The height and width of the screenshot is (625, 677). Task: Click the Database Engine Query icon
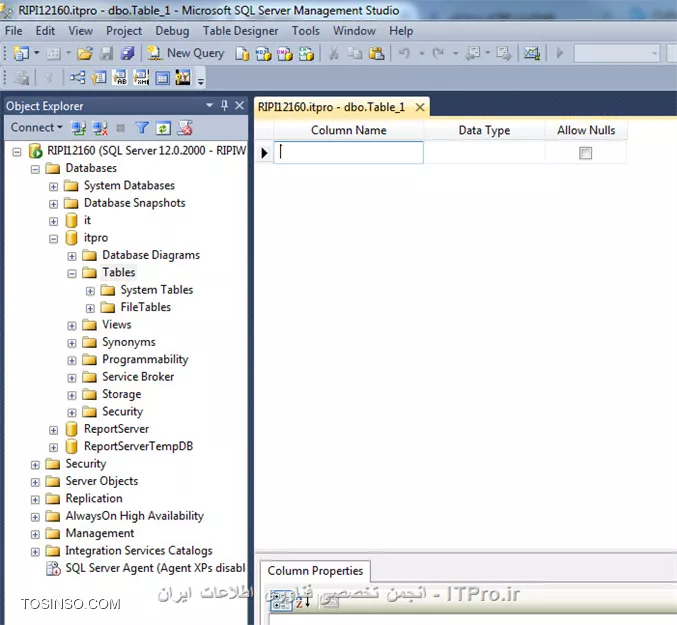pos(242,54)
